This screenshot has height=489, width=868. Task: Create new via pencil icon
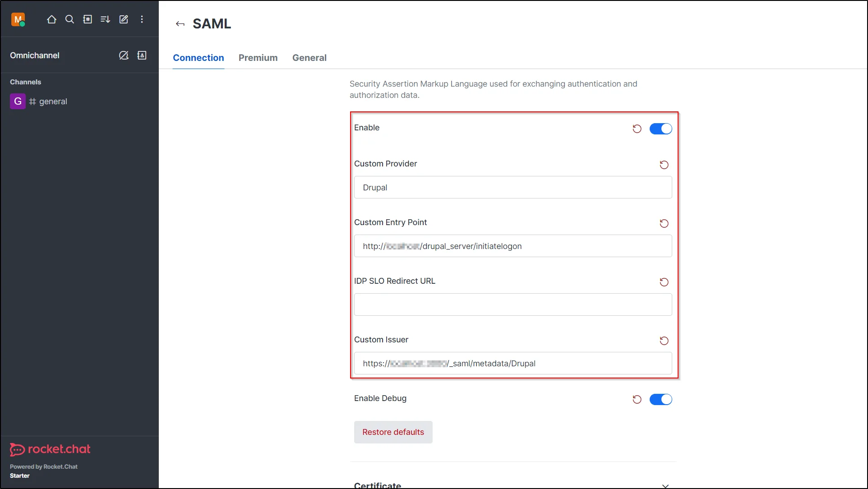[124, 19]
